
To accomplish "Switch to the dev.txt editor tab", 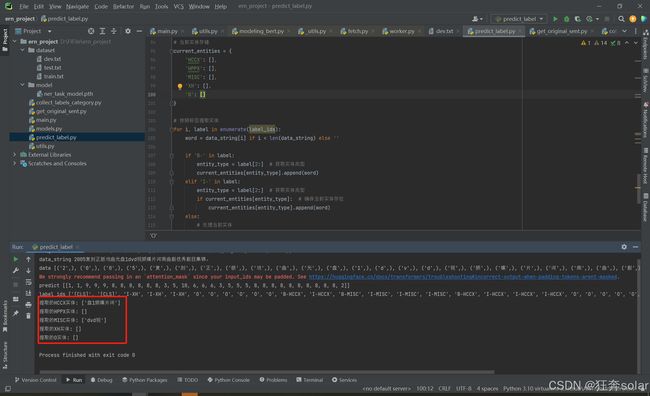I will pos(441,31).
